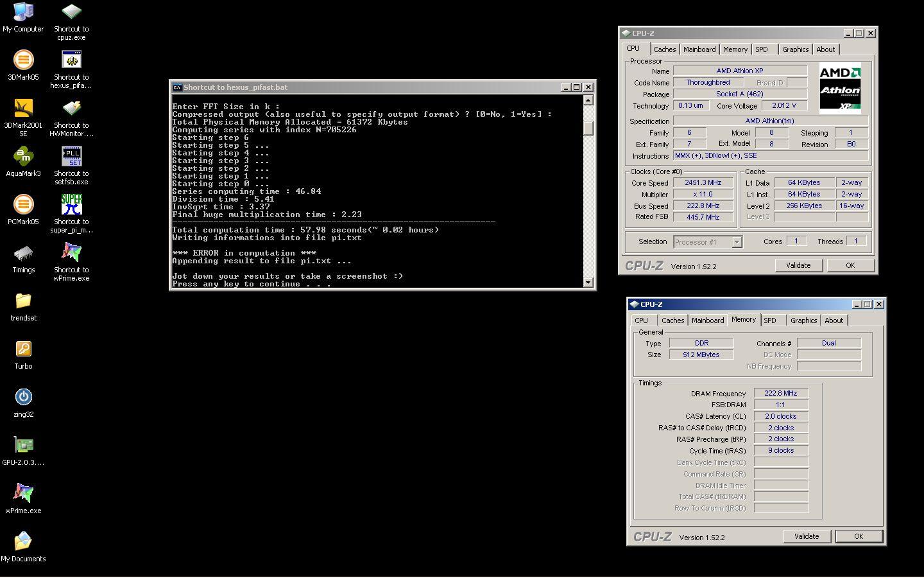This screenshot has height=578, width=924.
Task: Click OK in upper CPU-Z window
Action: (x=850, y=265)
